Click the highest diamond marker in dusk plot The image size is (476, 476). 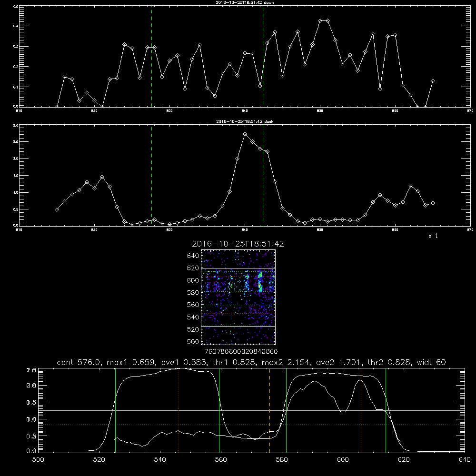click(x=245, y=134)
